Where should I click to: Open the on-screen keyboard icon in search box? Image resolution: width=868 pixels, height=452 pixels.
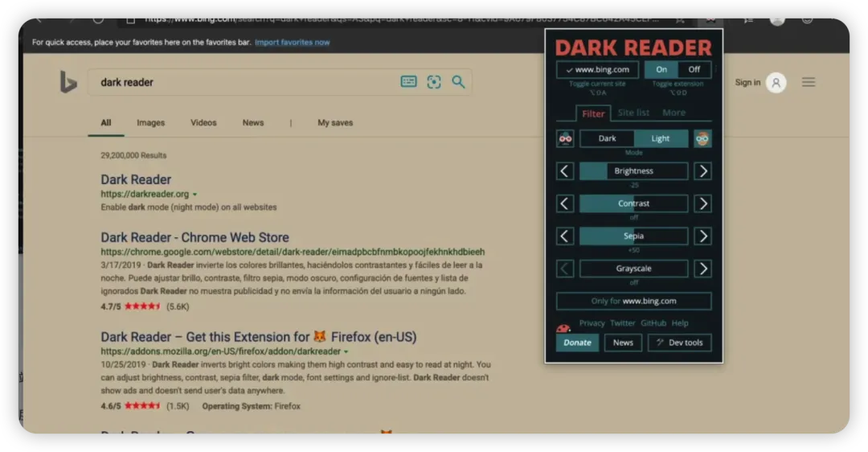click(x=408, y=82)
